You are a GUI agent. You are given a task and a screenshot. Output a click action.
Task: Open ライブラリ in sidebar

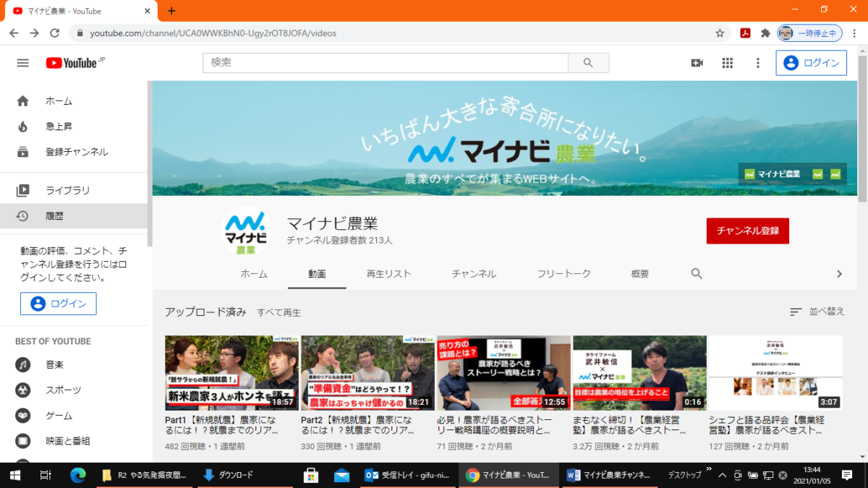coord(75,191)
